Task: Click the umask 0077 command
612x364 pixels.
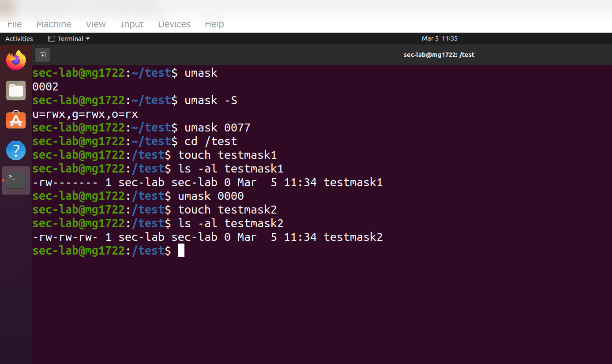Action: tap(218, 128)
